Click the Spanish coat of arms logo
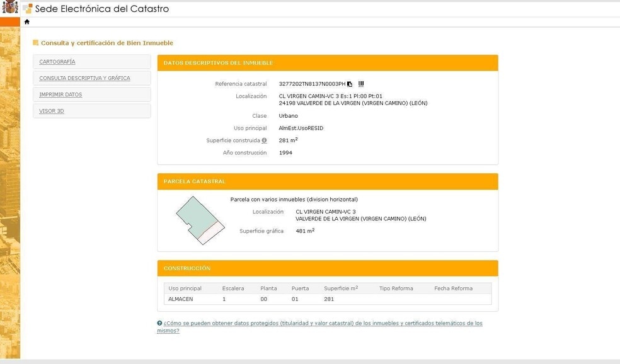The height and width of the screenshot is (364, 620). [9, 8]
